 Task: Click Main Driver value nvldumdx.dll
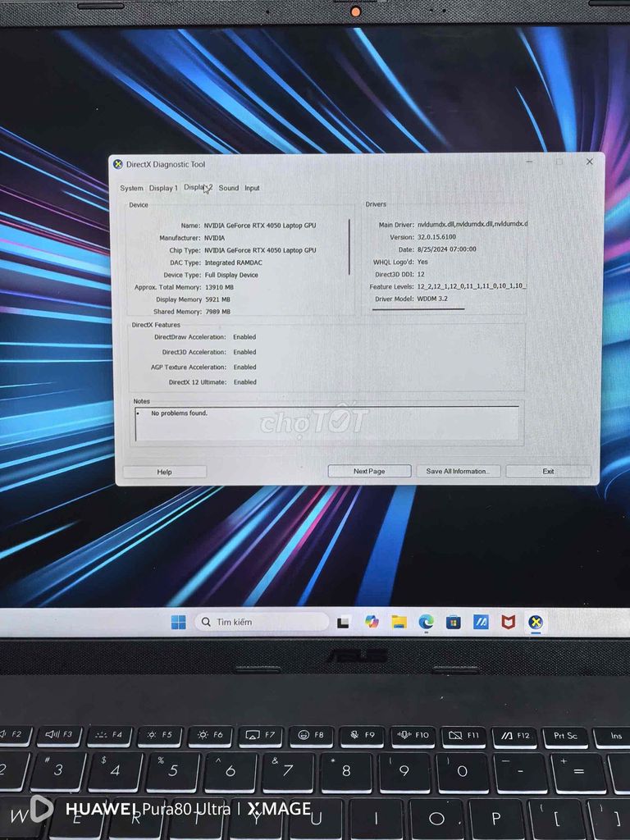(472, 224)
